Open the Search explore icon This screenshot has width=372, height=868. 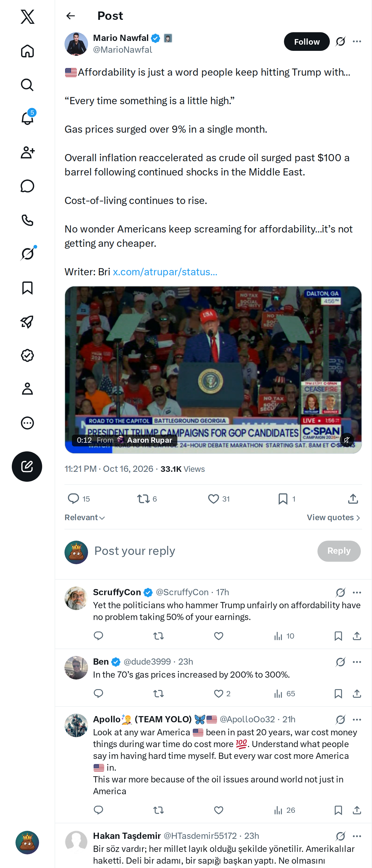(x=27, y=85)
